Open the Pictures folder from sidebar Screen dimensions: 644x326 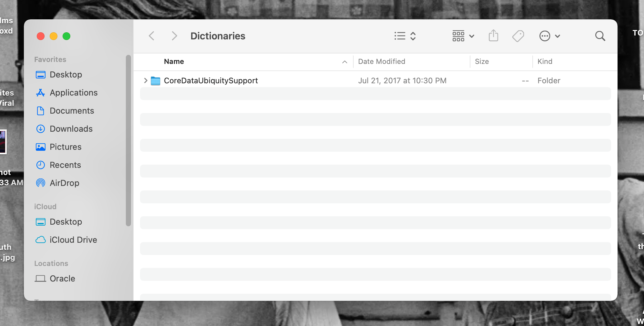[x=65, y=147]
